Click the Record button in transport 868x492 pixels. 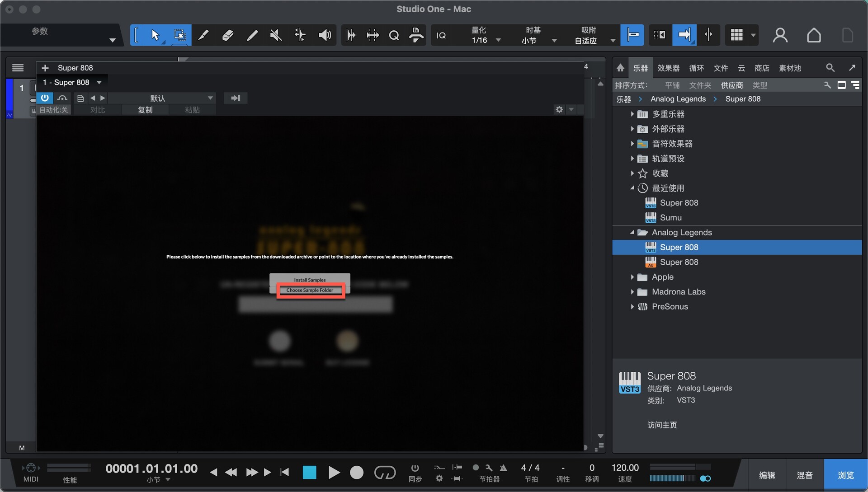[x=357, y=473]
